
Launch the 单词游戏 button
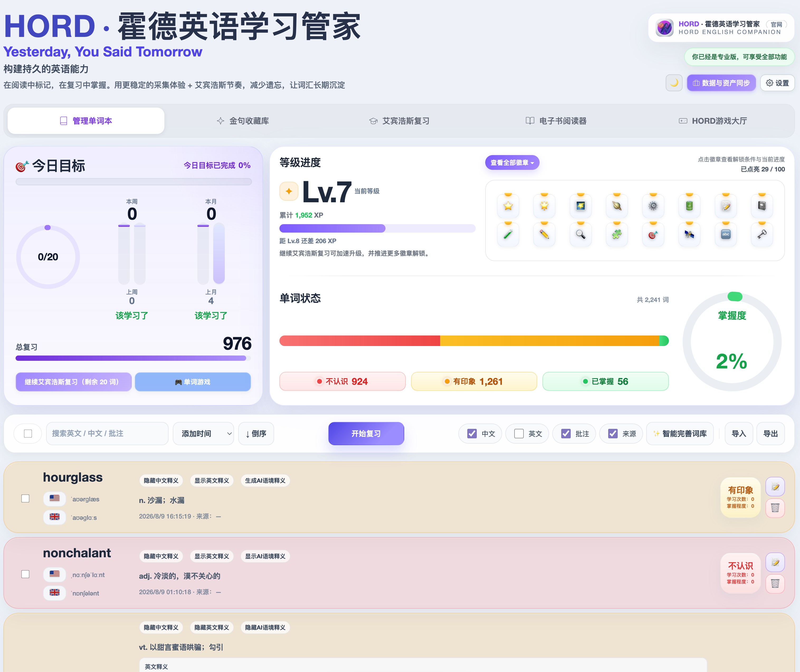coord(193,382)
